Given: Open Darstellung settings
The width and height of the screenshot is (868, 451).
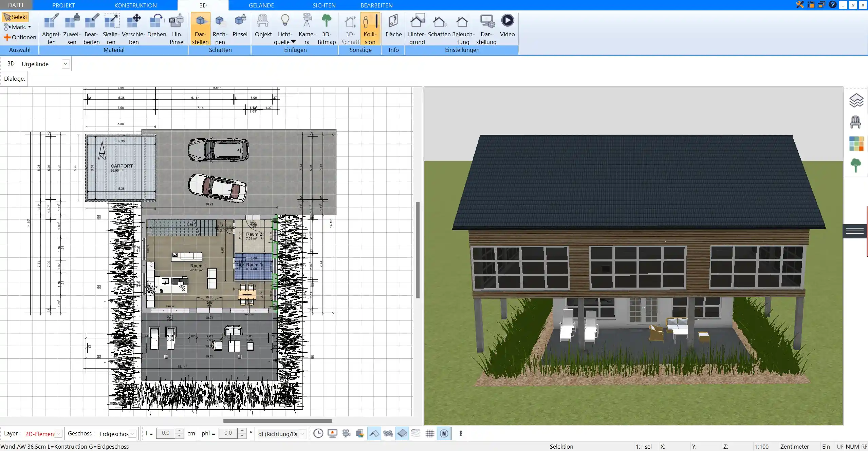Looking at the screenshot, I should 486,29.
